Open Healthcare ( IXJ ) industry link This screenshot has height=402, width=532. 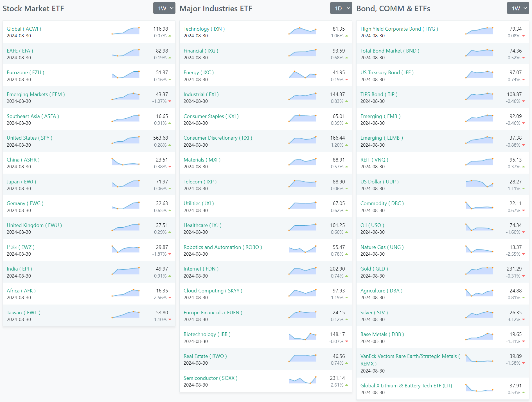click(202, 225)
